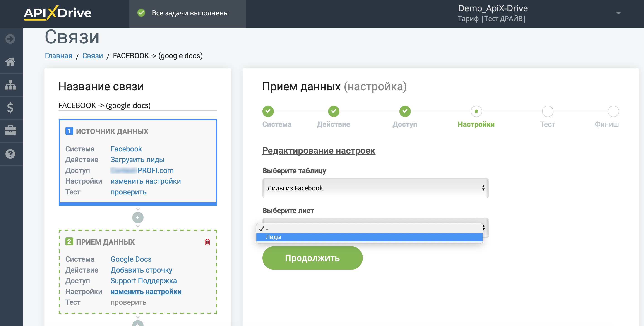
Task: Click the ApiX-Drive logo
Action: pos(58,13)
